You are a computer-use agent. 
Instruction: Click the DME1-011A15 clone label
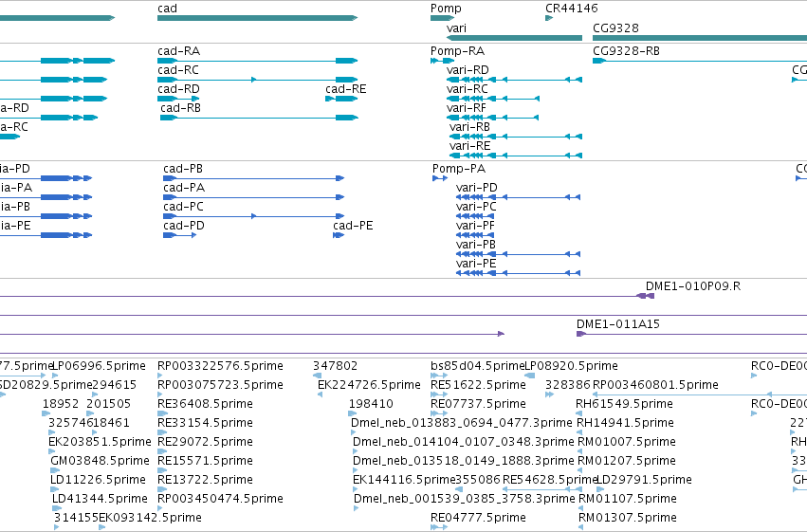(x=617, y=324)
